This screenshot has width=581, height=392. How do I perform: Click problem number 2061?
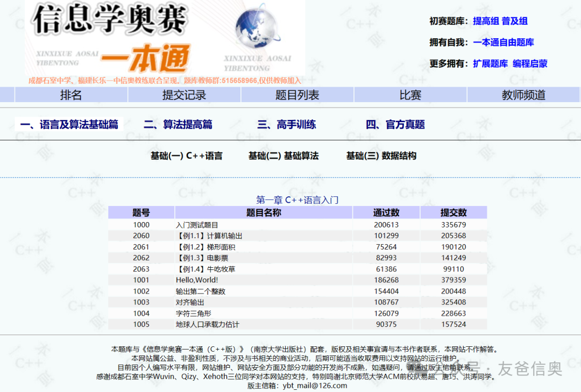tap(141, 247)
